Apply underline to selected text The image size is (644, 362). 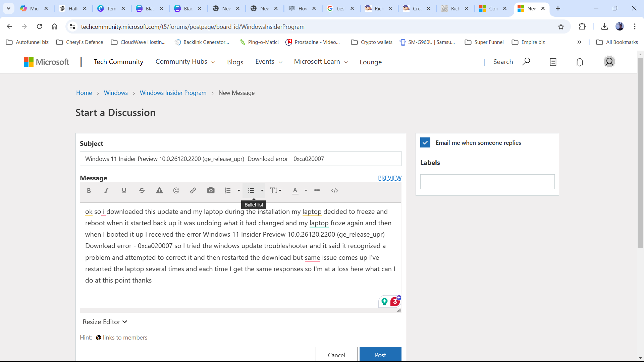click(124, 190)
